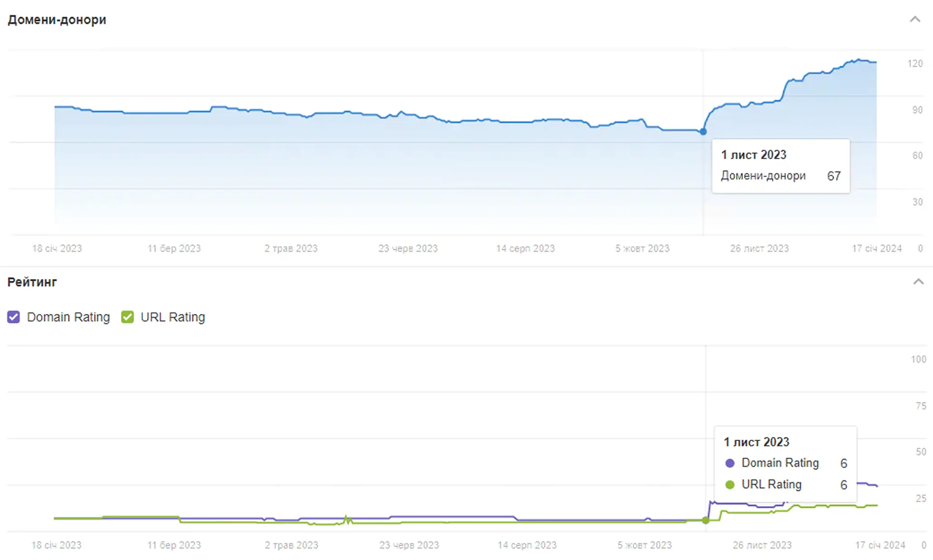Click '26 лист 2023' on donors chart axis

(759, 248)
